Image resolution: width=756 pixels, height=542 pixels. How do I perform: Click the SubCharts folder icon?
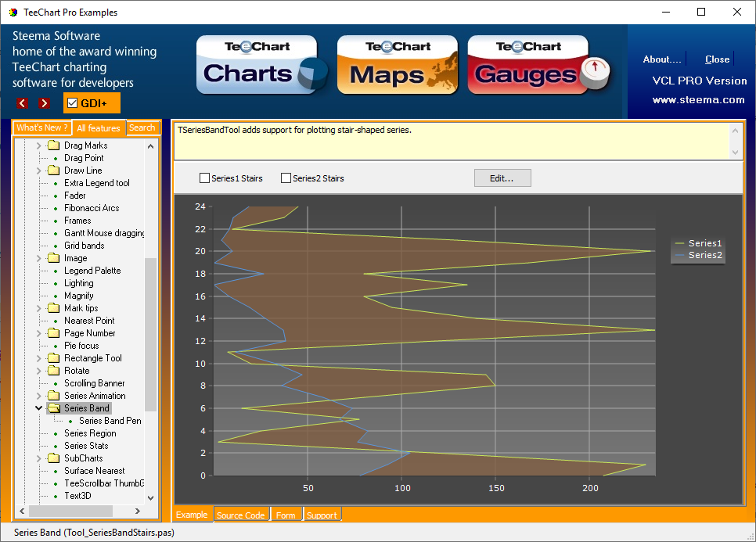(x=53, y=458)
